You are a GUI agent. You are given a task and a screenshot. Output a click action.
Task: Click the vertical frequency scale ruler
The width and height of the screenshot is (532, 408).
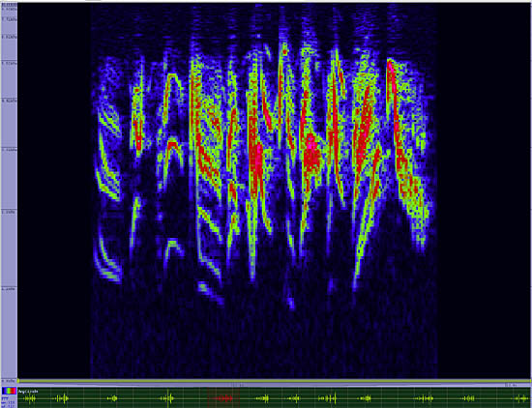9,193
